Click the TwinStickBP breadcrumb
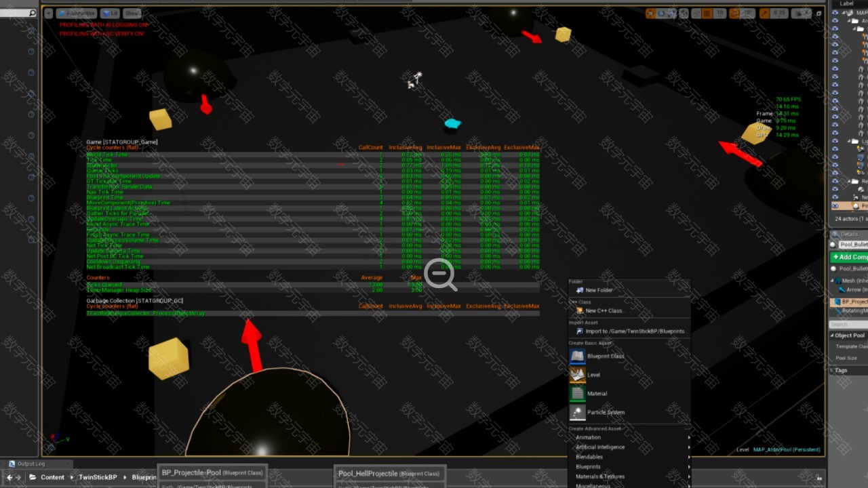 [98, 477]
